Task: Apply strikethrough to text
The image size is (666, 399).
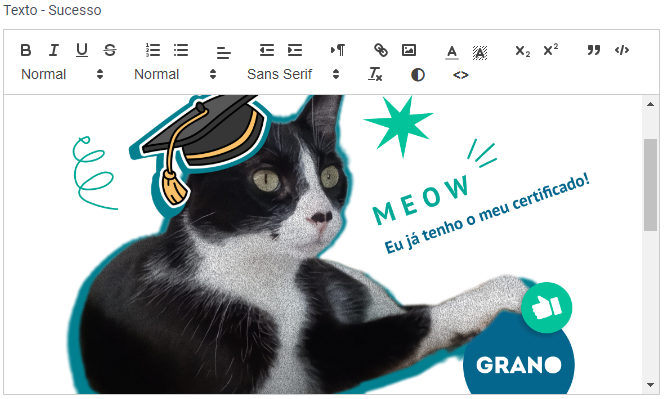Action: click(110, 50)
